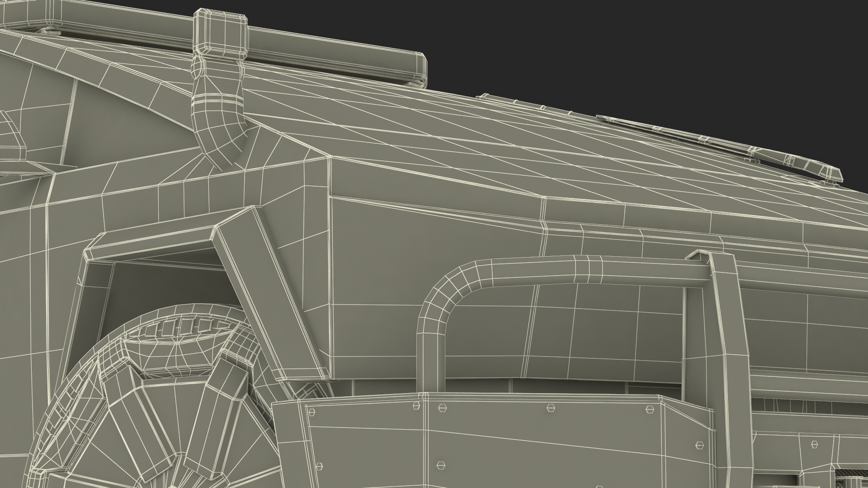
Task: Select the top-left hex bolt on lower panel
Action: click(x=311, y=412)
